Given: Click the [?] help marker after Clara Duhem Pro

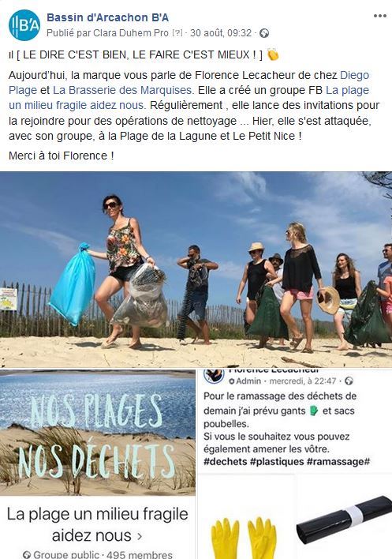Looking at the screenshot, I should [177, 33].
